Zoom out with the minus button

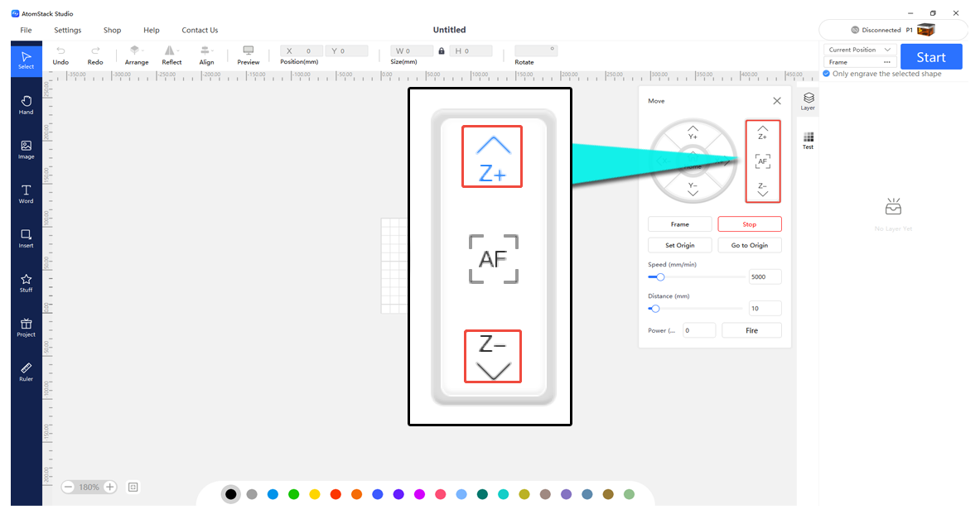tap(68, 488)
